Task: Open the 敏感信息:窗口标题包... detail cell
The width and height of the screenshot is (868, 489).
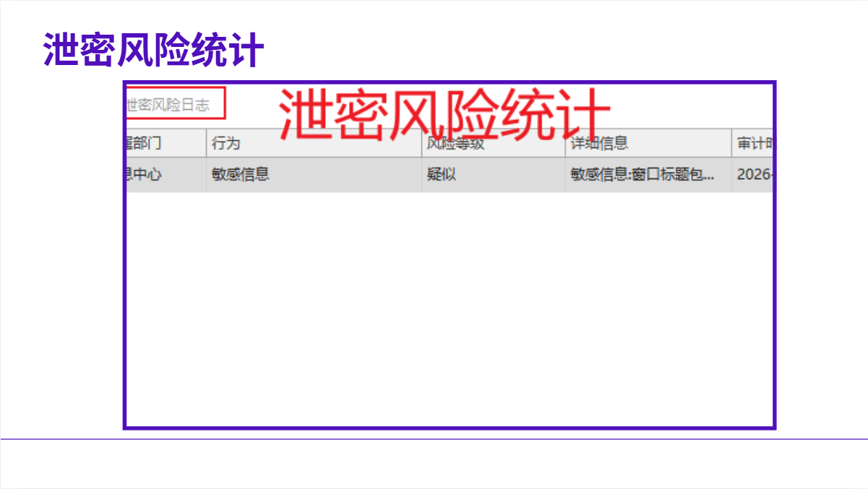Action: tap(643, 174)
